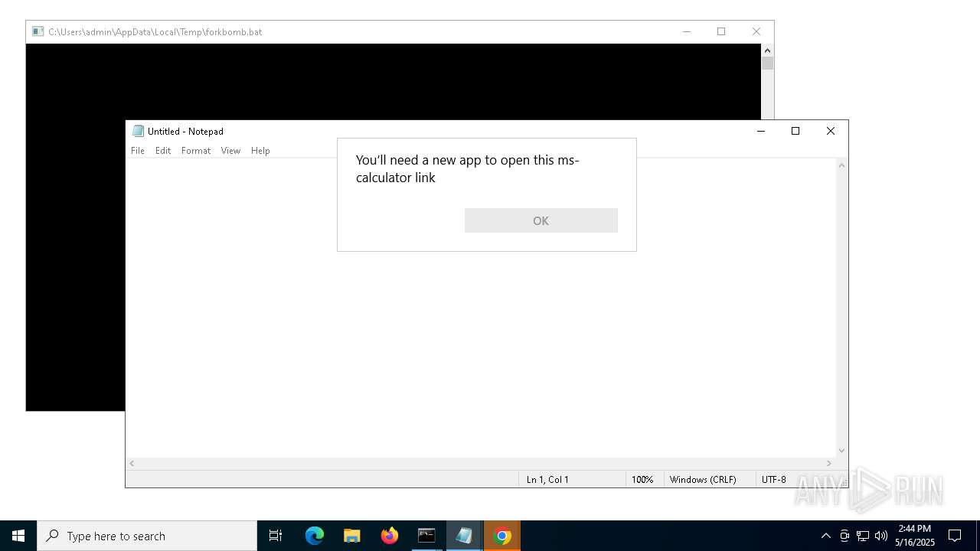980x551 pixels.
Task: Show hidden system tray icons
Action: coord(825,536)
